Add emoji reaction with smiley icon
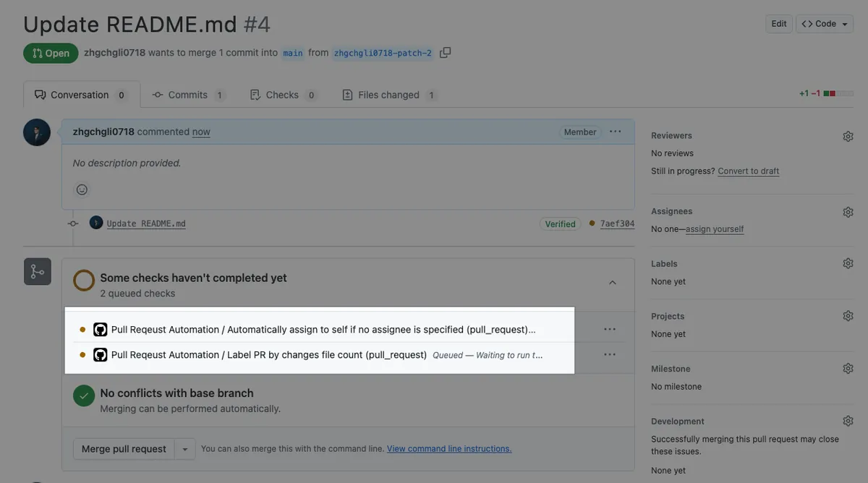Viewport: 868px width, 483px height. [82, 189]
